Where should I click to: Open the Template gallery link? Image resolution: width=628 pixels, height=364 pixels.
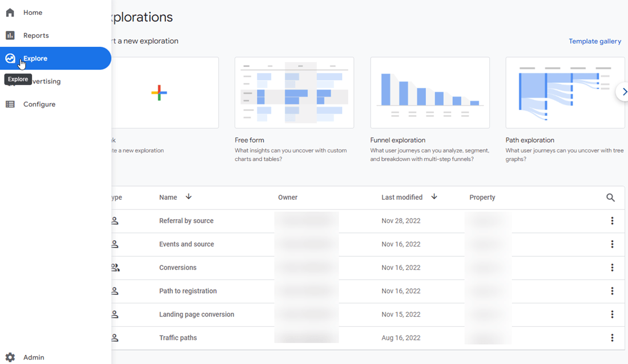click(x=595, y=41)
